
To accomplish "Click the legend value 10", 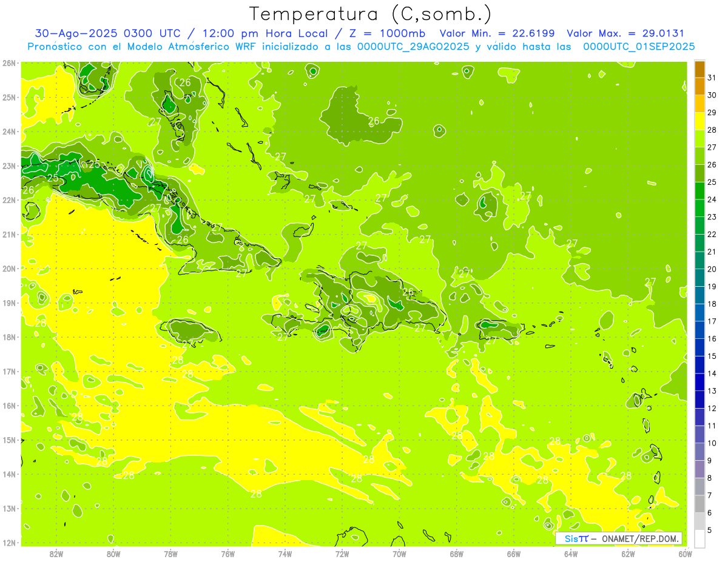I will [x=712, y=443].
